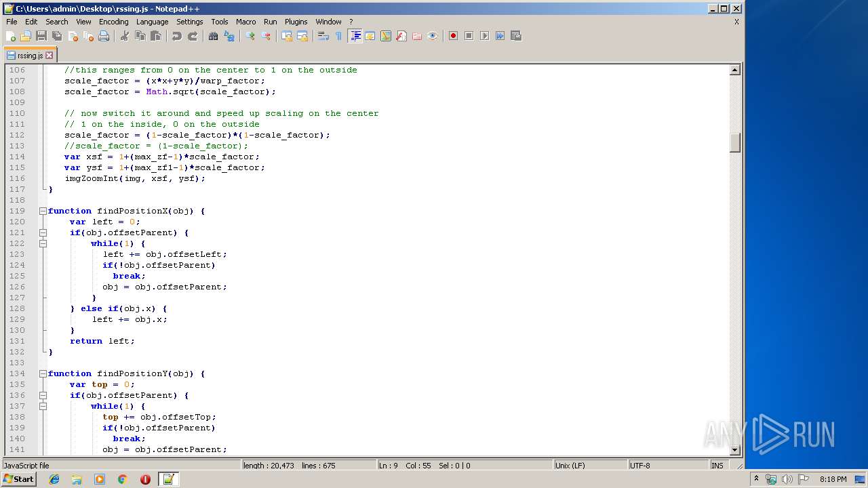The width and height of the screenshot is (868, 488).
Task: Save the current file via toolbar
Action: point(41,36)
